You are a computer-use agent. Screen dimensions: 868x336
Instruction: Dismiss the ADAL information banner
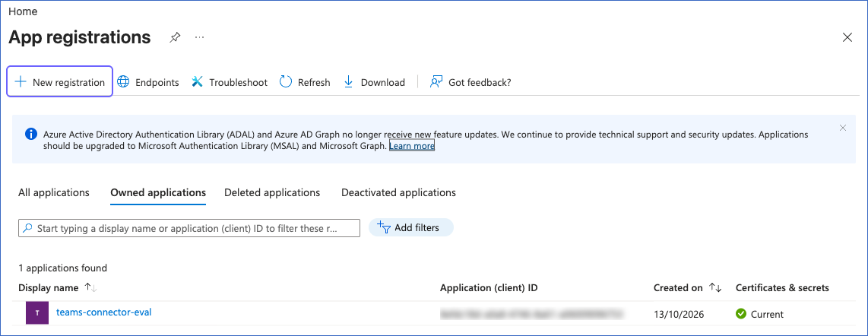click(x=843, y=128)
